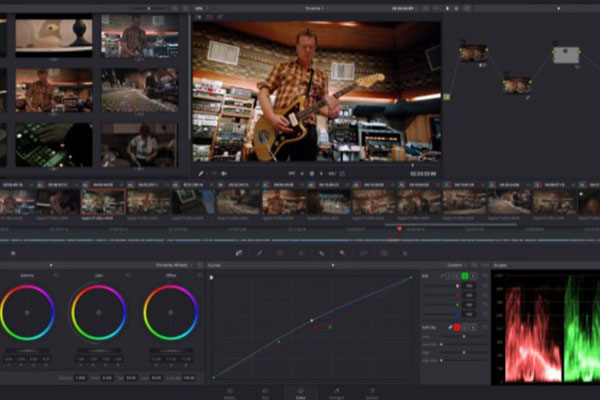This screenshot has width=600, height=400.
Task: Select the white control point on the curve
Action: pos(312,320)
